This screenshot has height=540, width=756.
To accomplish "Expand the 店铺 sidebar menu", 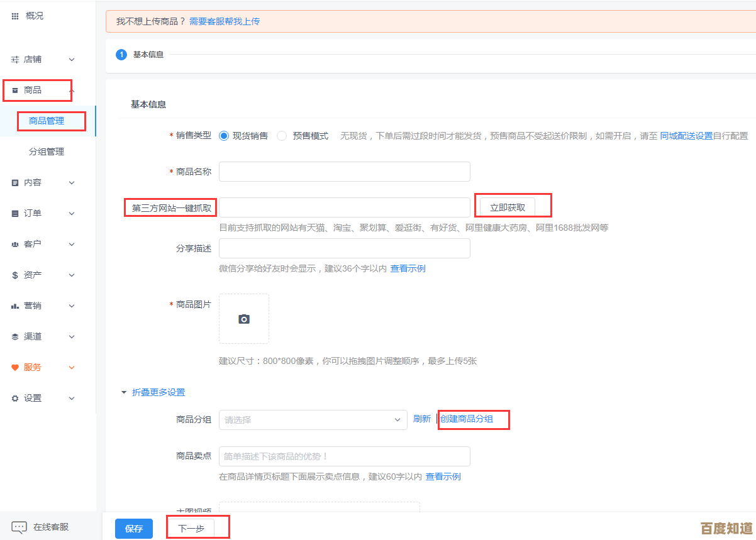I will click(29, 59).
